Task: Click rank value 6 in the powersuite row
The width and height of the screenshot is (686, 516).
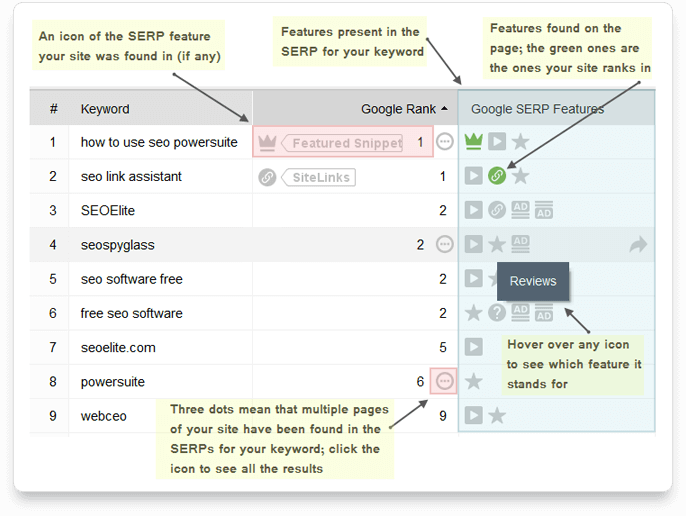Action: click(420, 382)
